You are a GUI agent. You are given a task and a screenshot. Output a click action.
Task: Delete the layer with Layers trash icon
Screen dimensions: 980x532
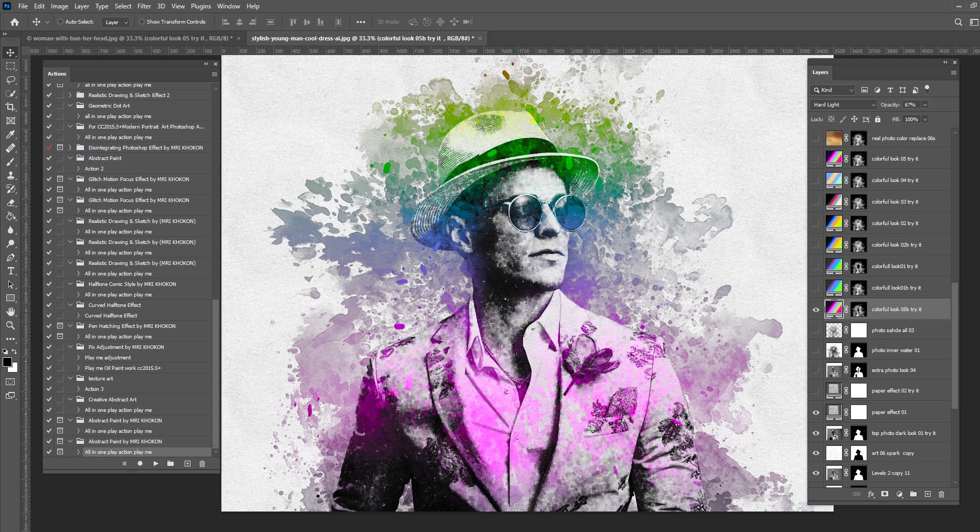941,494
